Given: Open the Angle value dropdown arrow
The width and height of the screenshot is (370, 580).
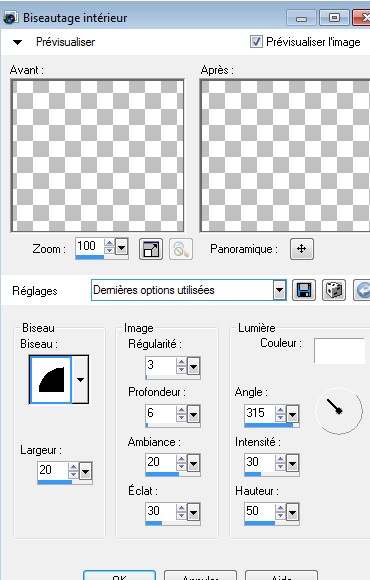Looking at the screenshot, I should pyautogui.click(x=292, y=414).
